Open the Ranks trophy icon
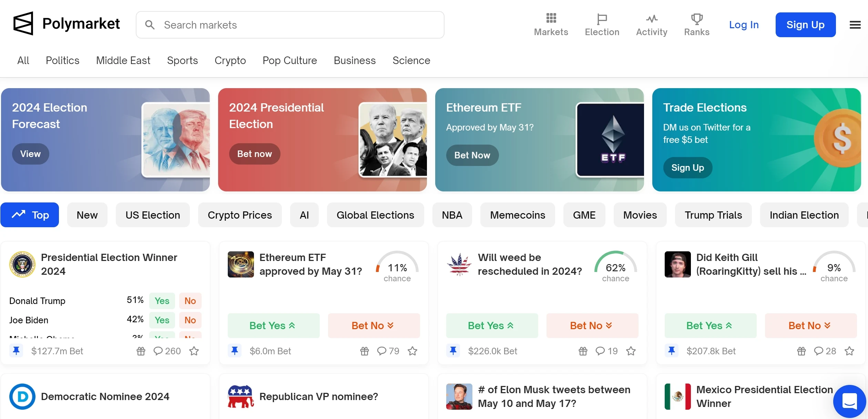This screenshot has height=419, width=868. (696, 19)
